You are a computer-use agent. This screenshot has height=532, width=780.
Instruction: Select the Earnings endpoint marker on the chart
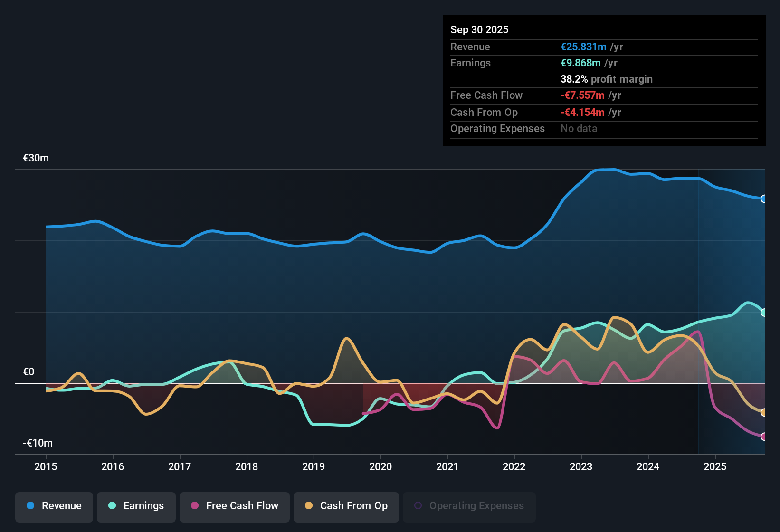[x=764, y=312]
